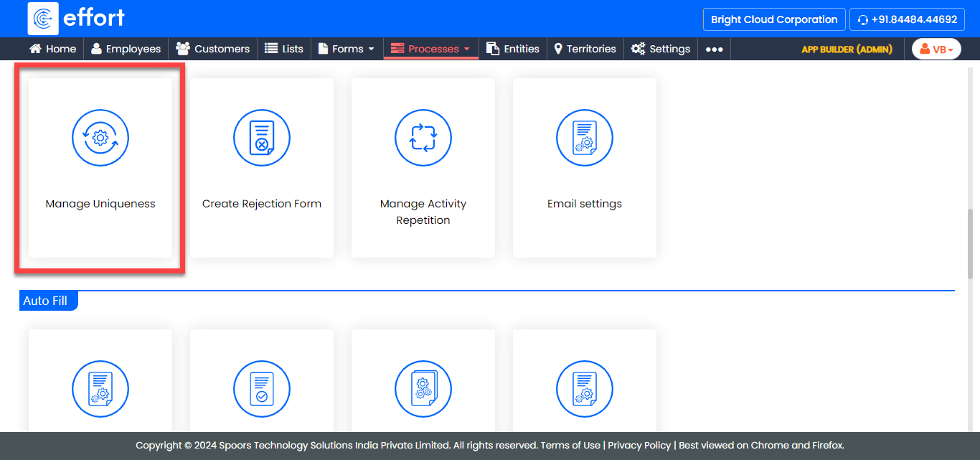The image size is (980, 460).
Task: Go to the Employees menu
Action: [x=126, y=49]
